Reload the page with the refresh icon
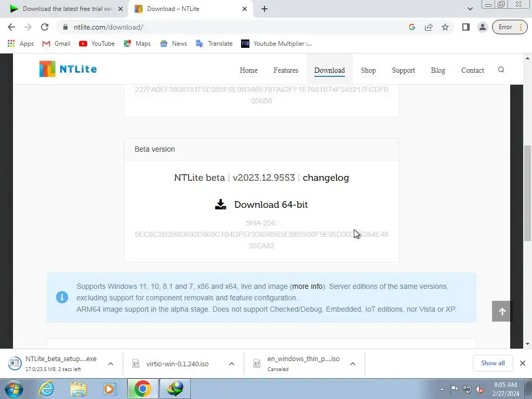The width and height of the screenshot is (532, 399). (45, 27)
